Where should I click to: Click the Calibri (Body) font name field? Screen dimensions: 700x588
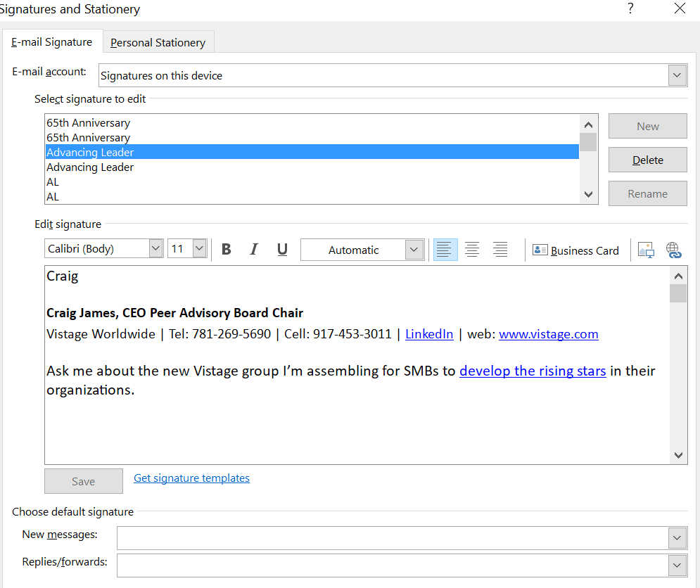97,248
